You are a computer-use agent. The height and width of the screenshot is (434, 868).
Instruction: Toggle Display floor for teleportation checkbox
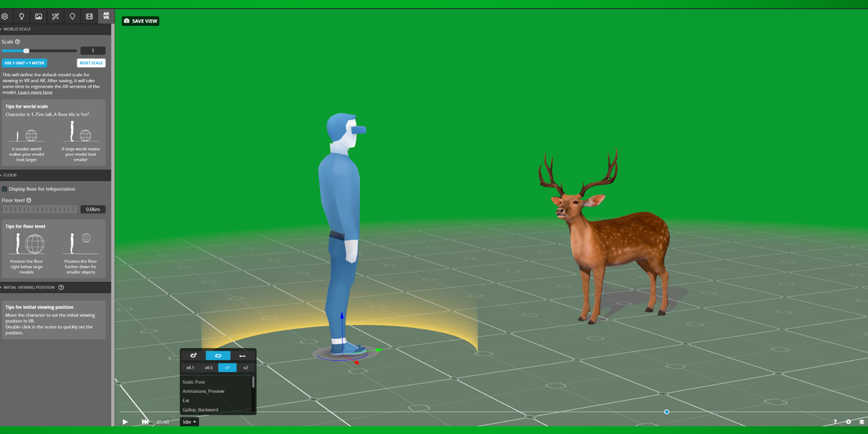tap(4, 189)
